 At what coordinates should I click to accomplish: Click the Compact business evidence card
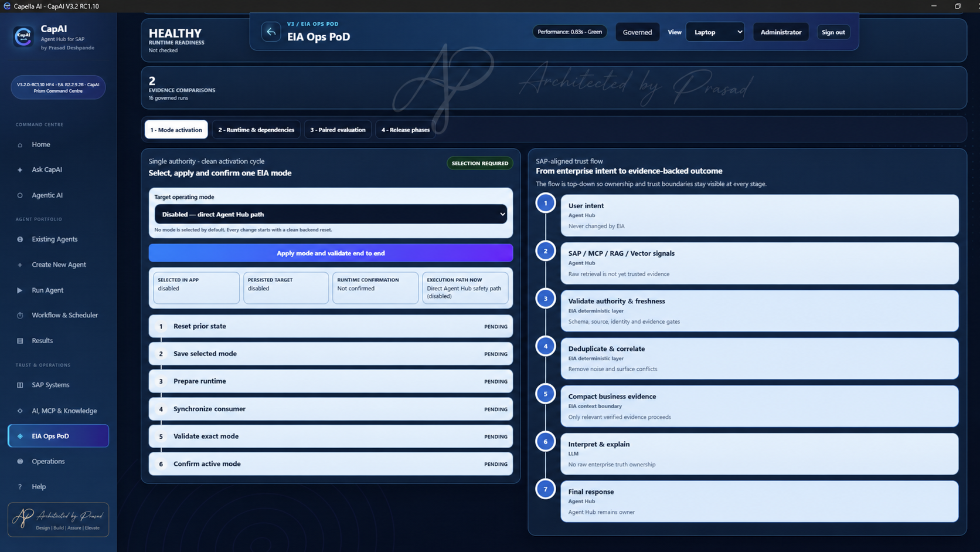coord(760,406)
